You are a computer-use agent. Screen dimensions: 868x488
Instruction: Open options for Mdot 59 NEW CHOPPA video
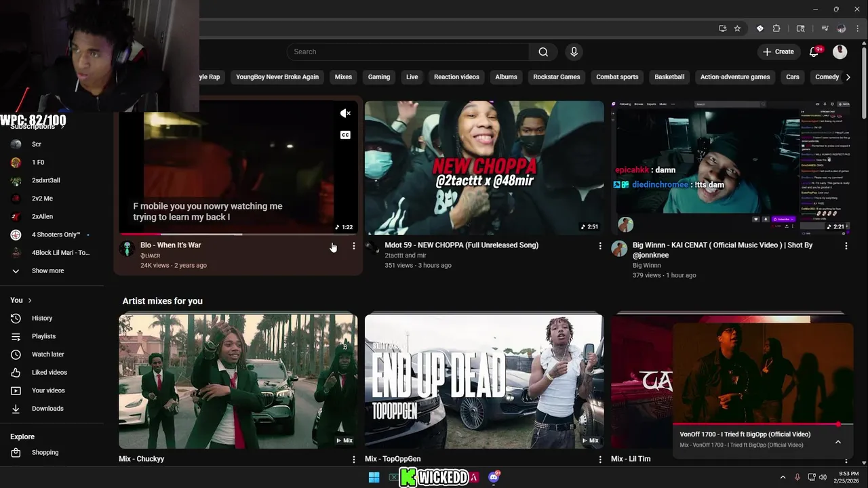tap(599, 246)
